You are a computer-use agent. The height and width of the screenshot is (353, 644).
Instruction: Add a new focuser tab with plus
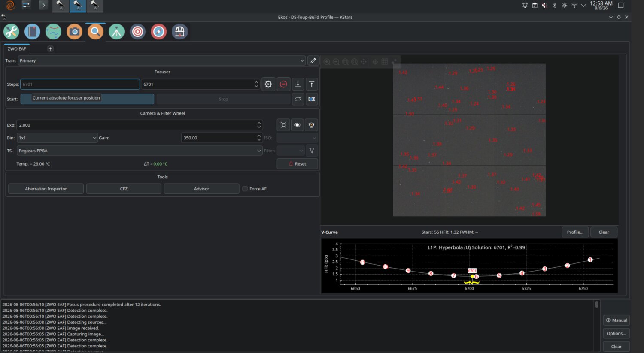[50, 49]
